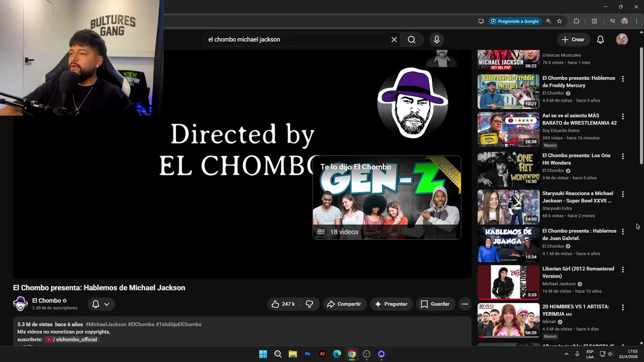
Task: Open Liberian Girl (2012 Remastered) title
Action: [578, 273]
